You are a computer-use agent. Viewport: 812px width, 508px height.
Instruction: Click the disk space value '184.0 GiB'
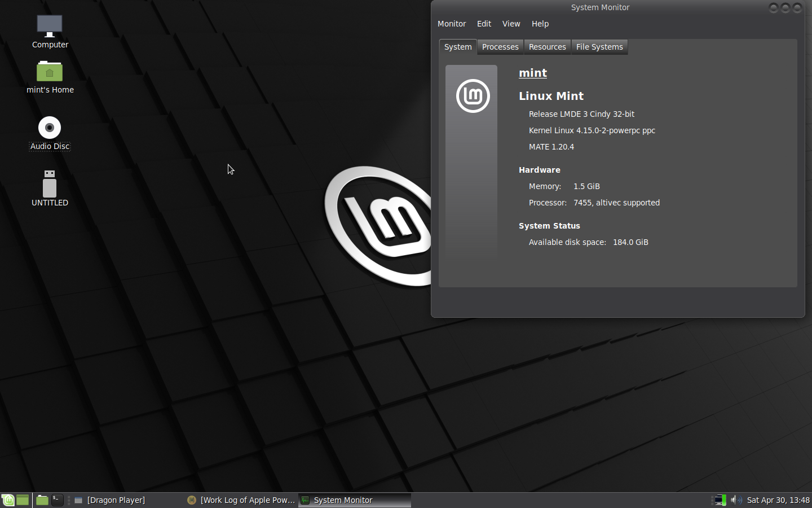pyautogui.click(x=630, y=242)
